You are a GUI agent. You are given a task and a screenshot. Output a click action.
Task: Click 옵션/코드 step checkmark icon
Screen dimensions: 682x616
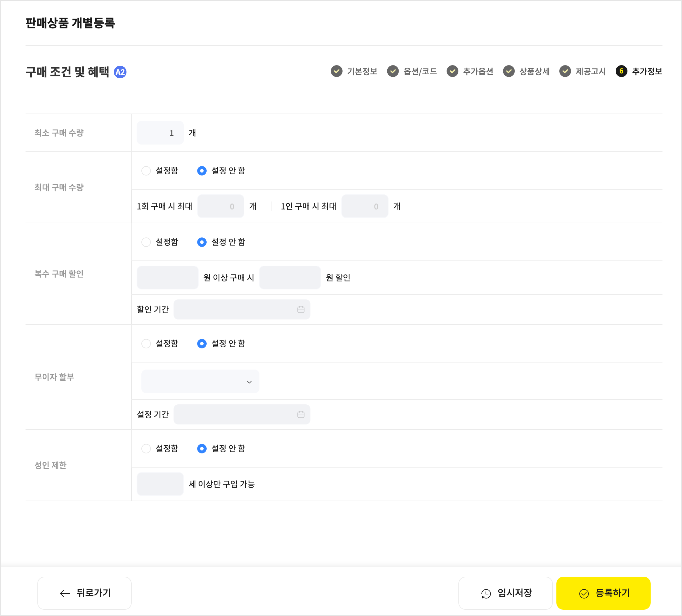click(x=393, y=71)
